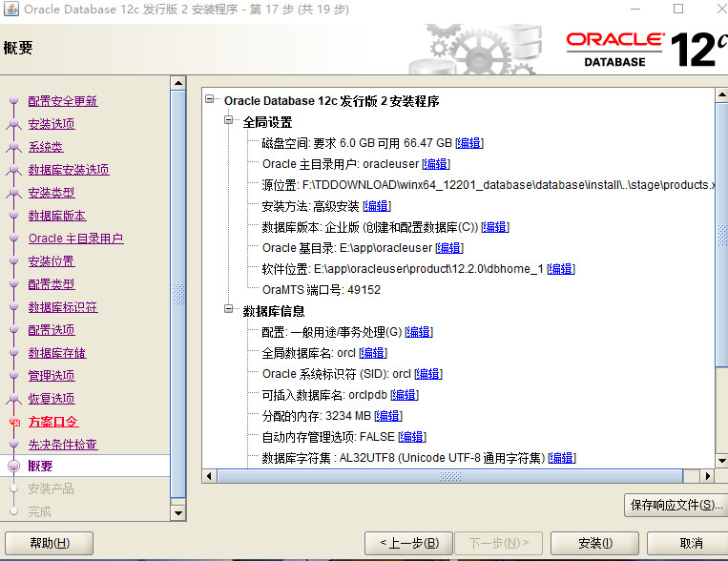Click the summary horizontal scrollbar thumb

[450, 476]
